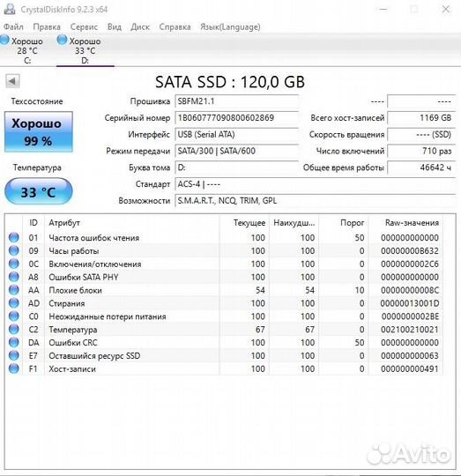Select the Частота ошибок чтения attribute row
The width and height of the screenshot is (461, 476).
pos(224,237)
